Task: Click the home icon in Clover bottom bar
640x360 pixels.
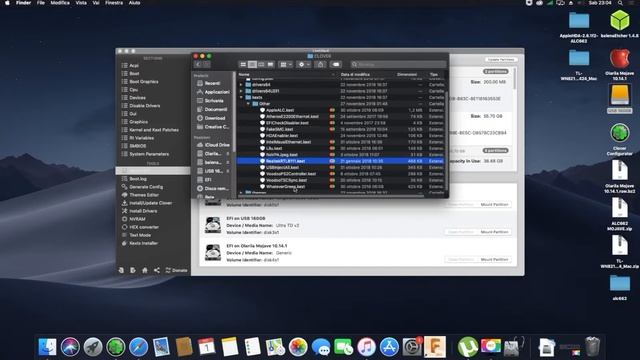Action: pyautogui.click(x=145, y=270)
